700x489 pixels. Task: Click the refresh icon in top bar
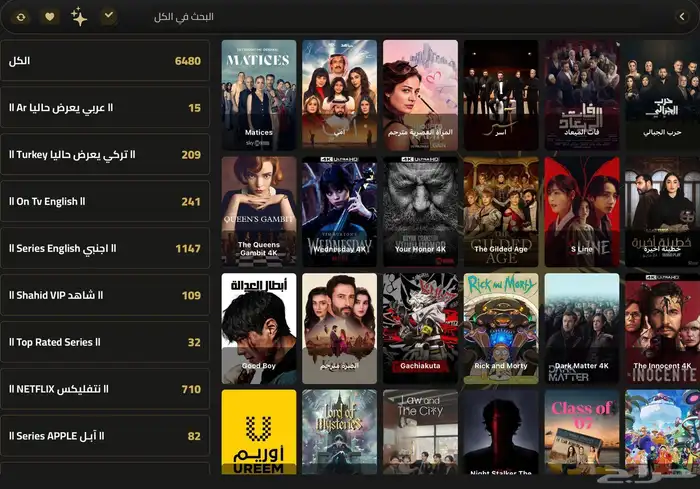(21, 17)
